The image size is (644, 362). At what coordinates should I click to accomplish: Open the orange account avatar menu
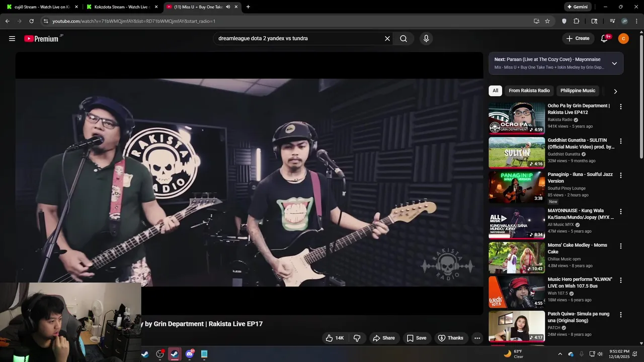point(623,39)
